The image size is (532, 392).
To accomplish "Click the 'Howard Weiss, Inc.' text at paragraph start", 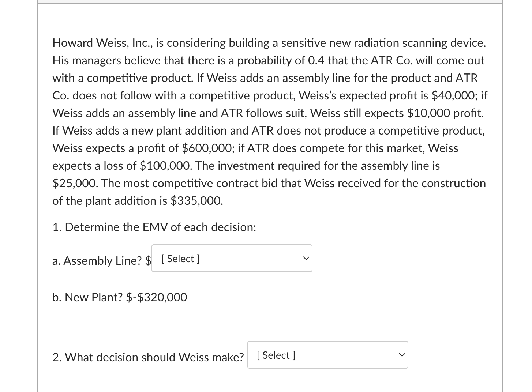I will coord(102,43).
